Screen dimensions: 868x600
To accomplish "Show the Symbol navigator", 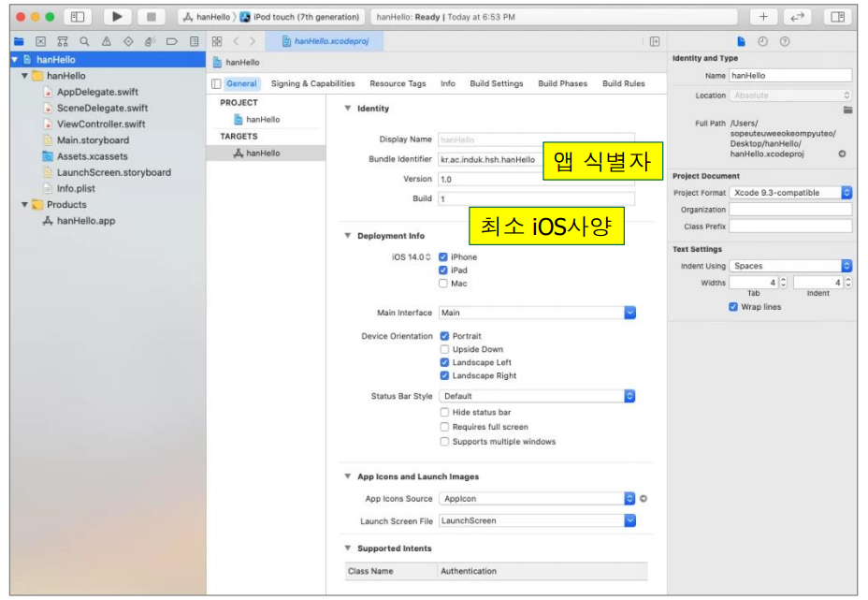I will click(63, 41).
